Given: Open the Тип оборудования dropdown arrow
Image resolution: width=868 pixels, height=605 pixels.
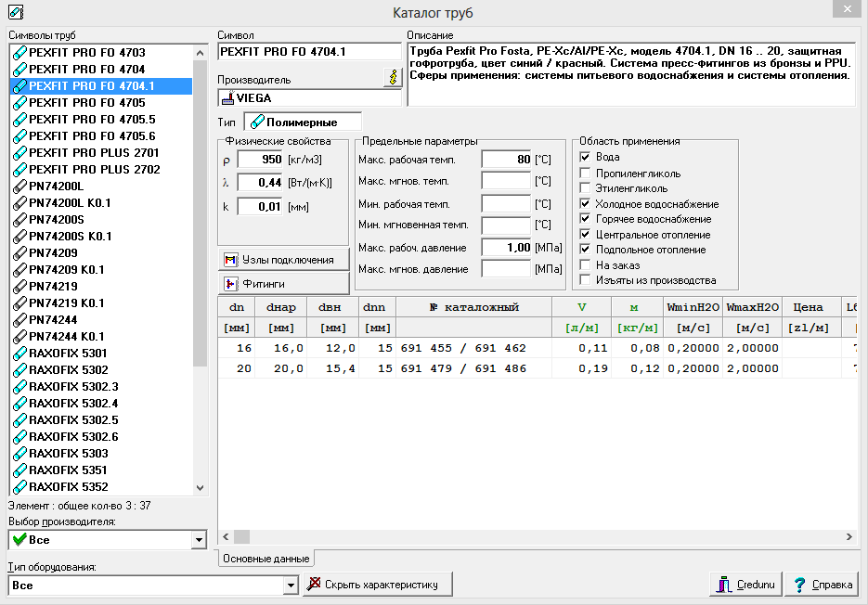Looking at the screenshot, I should [291, 586].
